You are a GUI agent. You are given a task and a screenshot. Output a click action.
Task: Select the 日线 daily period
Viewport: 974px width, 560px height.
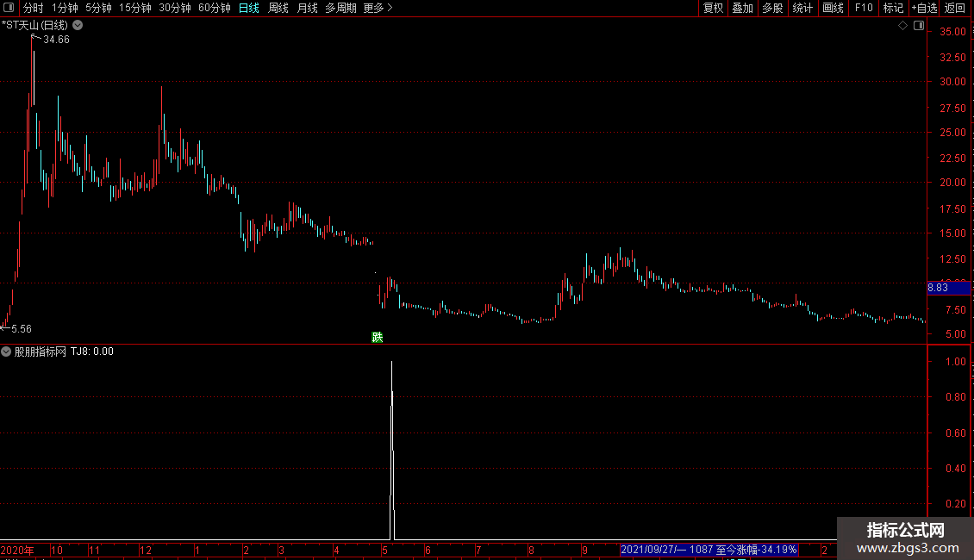click(248, 8)
